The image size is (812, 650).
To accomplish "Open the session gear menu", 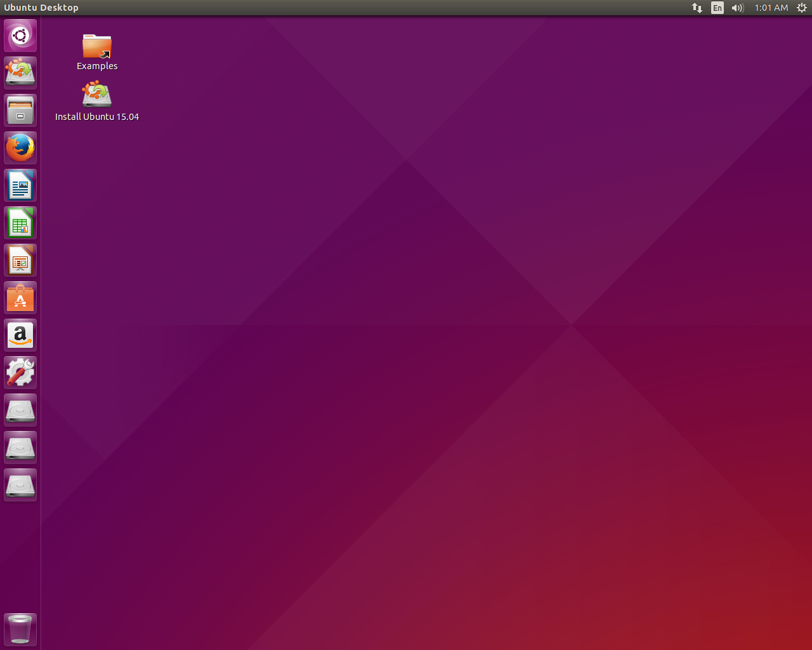I will (801, 8).
